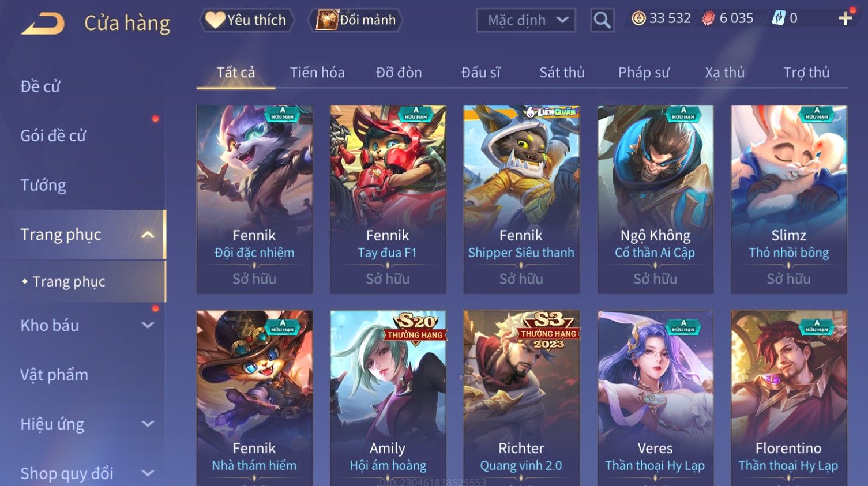Viewport: 868px width, 486px height.
Task: Open the Mặc định sort dropdown
Action: coord(526,20)
